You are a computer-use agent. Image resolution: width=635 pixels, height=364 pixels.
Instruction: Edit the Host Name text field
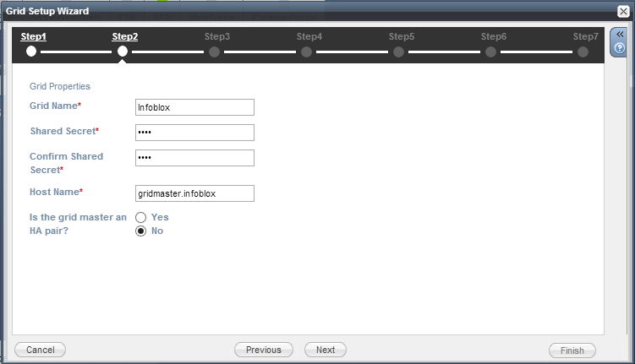pyautogui.click(x=194, y=193)
